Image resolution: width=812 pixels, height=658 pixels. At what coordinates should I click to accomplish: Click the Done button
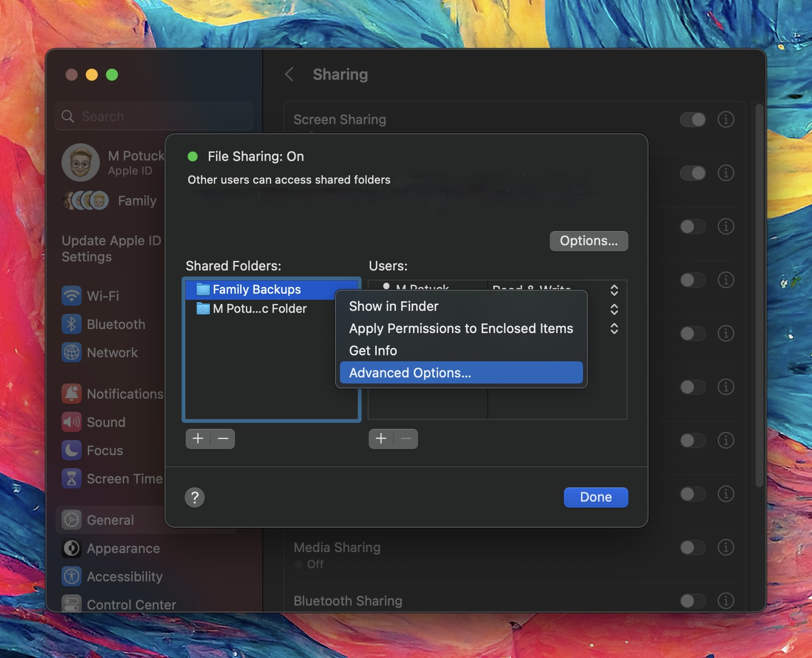point(596,497)
